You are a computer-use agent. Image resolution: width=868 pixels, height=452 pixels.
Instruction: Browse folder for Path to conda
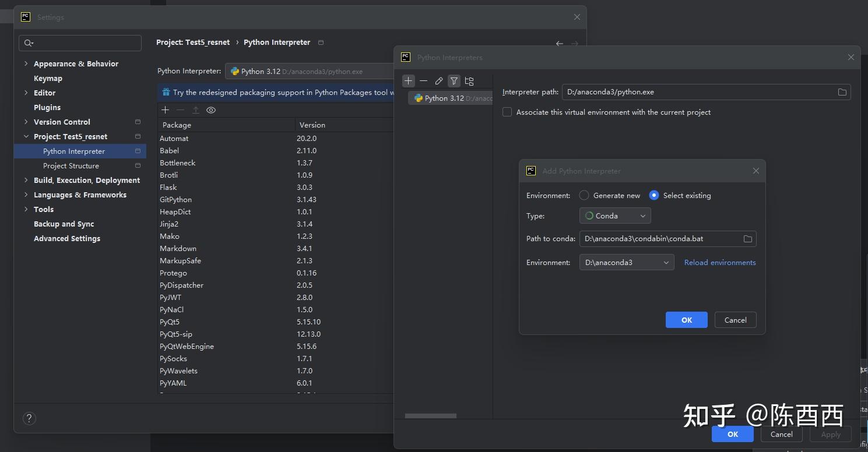click(x=748, y=239)
